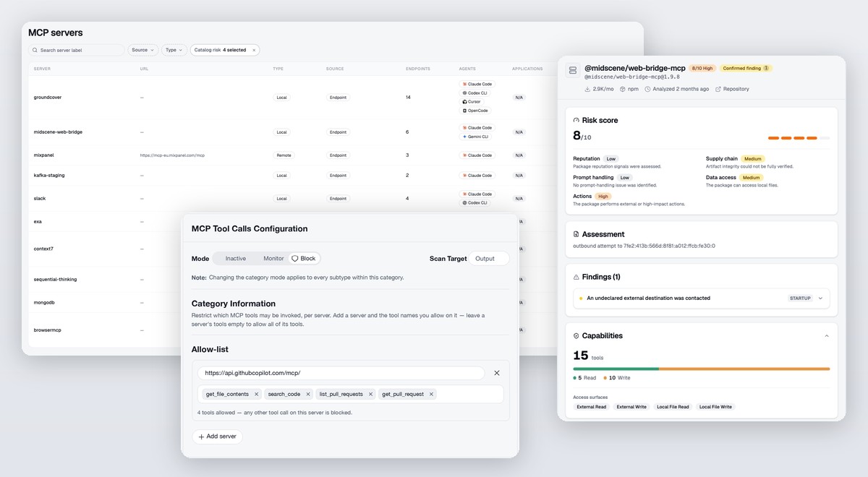This screenshot has height=477, width=868.
Task: Click the Local File Write access surface tag
Action: [x=715, y=407]
